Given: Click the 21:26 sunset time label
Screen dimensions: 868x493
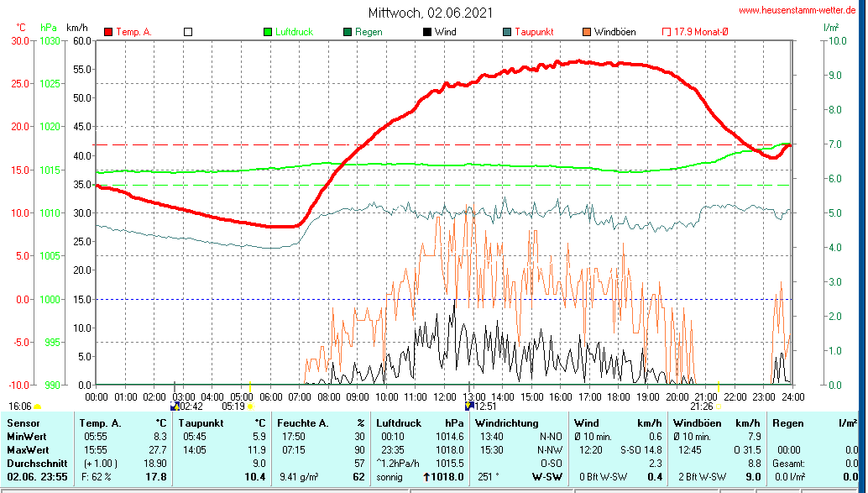Looking at the screenshot, I should click(702, 406).
